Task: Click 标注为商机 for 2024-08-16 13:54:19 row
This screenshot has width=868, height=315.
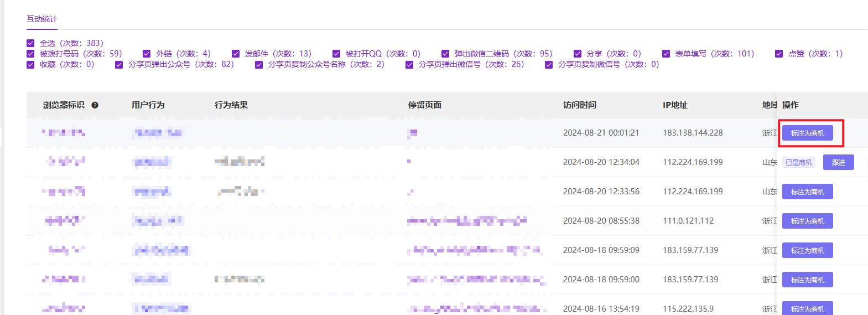Action: [x=808, y=308]
